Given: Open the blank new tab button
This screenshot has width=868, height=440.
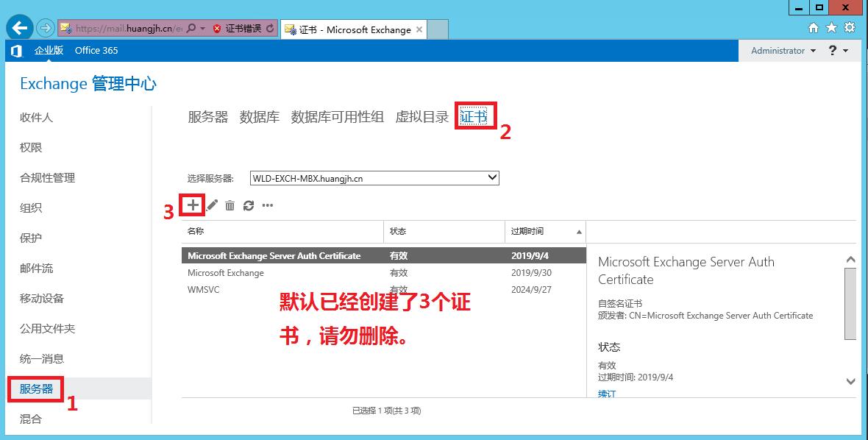Looking at the screenshot, I should (x=438, y=29).
